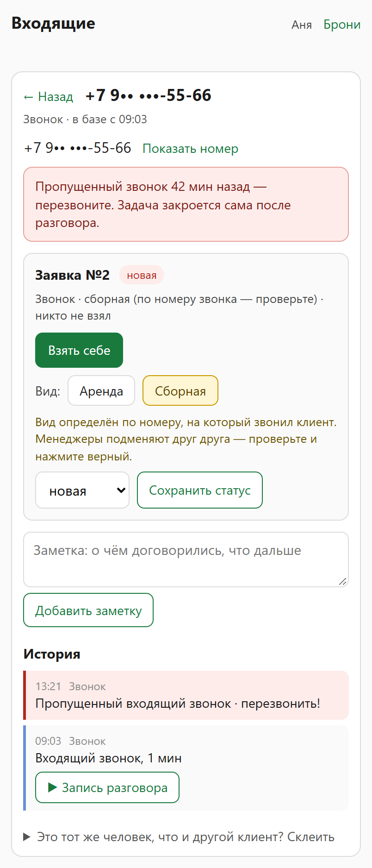
Task: Open the status dropdown showing 'новая'
Action: coord(82,490)
